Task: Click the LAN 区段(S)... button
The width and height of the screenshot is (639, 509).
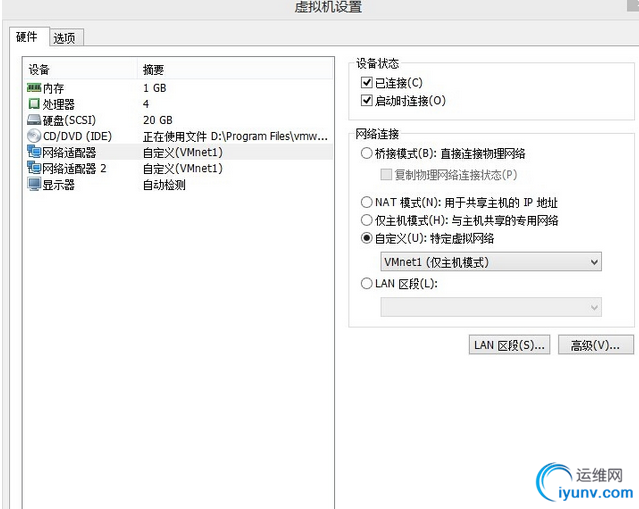Action: coord(509,345)
